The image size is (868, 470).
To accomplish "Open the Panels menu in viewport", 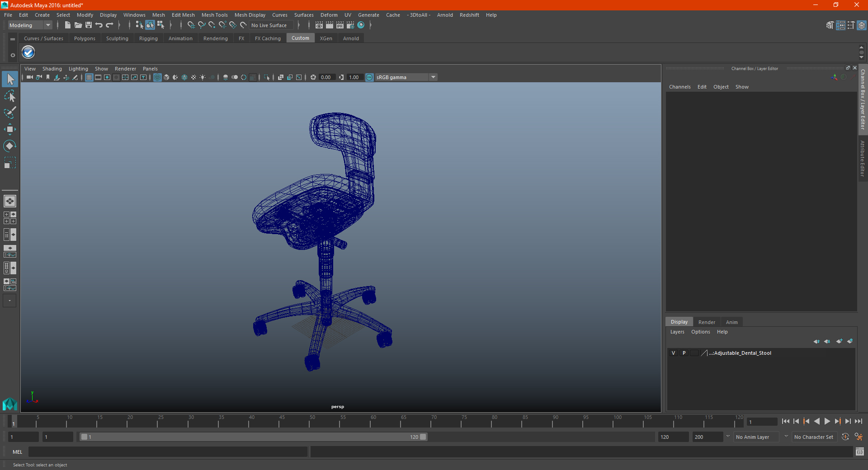I will (150, 69).
